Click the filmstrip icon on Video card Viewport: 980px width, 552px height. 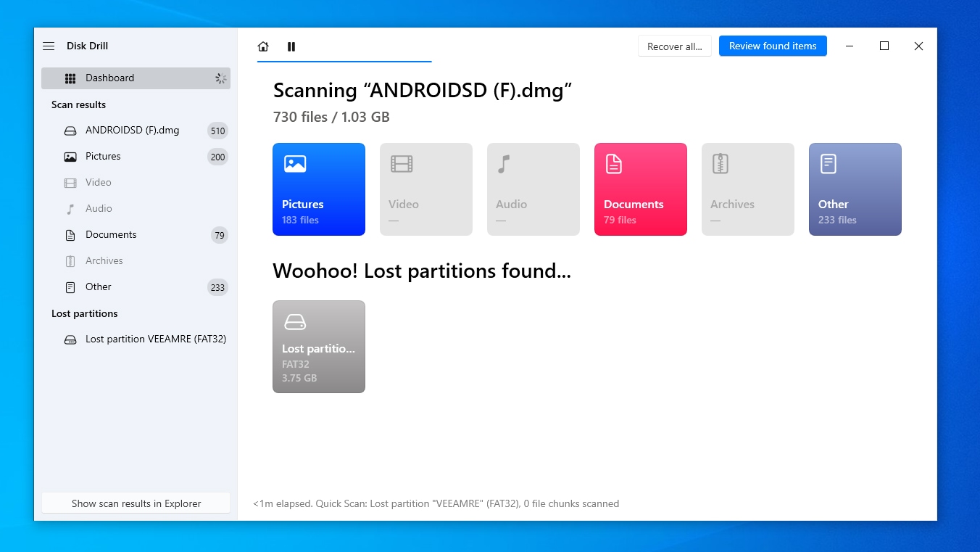pyautogui.click(x=402, y=164)
